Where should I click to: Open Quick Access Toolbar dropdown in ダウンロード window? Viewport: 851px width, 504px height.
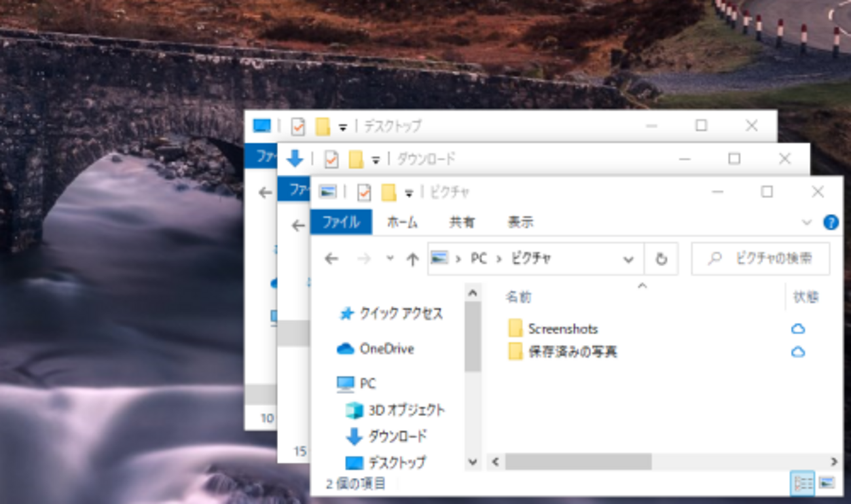tap(376, 160)
